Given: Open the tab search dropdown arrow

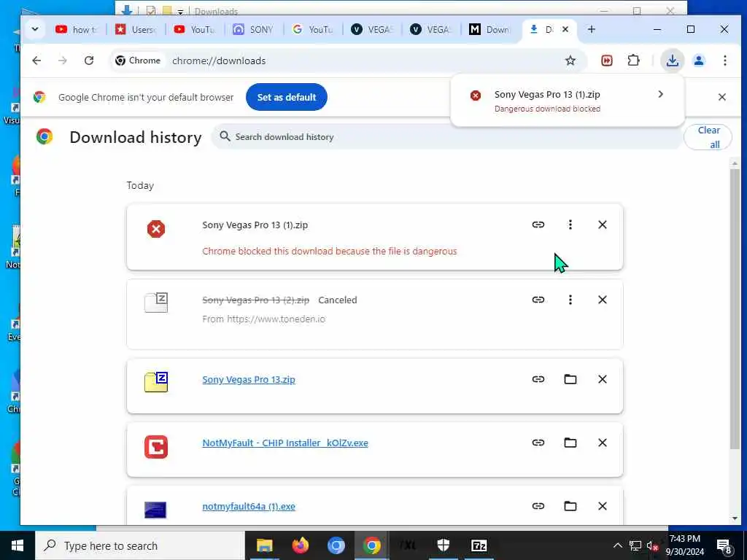Looking at the screenshot, I should click(35, 29).
